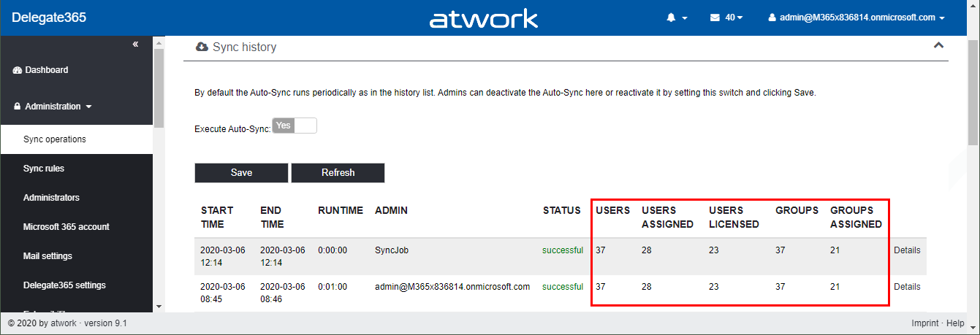The image size is (980, 335).
Task: Open Details for the SyncJob row
Action: point(907,250)
